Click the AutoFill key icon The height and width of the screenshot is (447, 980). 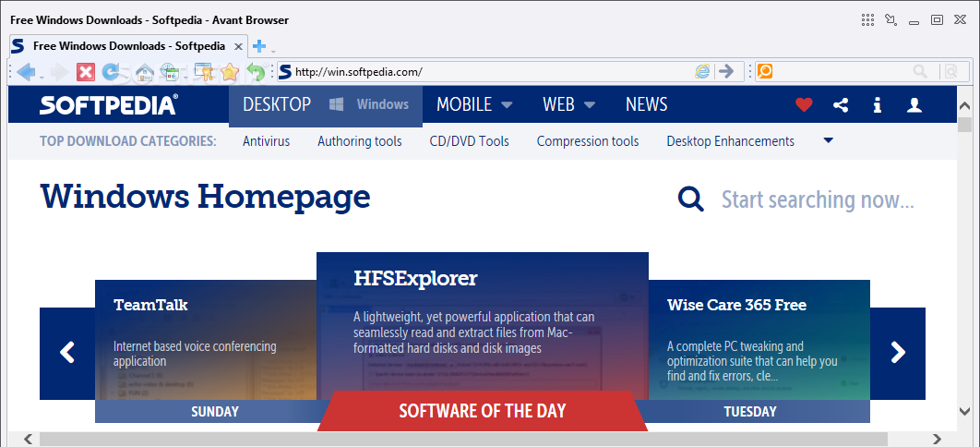(204, 73)
